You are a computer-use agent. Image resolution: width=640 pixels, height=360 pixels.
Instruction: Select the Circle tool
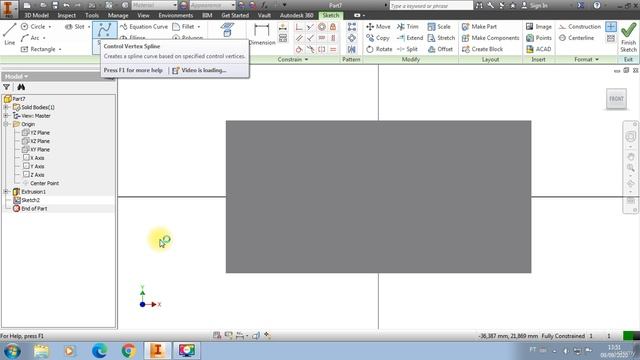(x=33, y=27)
